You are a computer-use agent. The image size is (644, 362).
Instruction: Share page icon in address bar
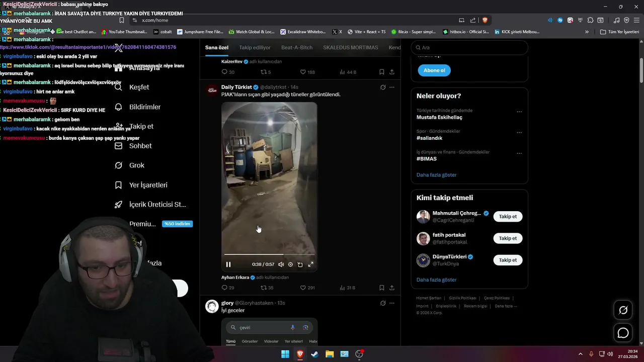coord(473,20)
